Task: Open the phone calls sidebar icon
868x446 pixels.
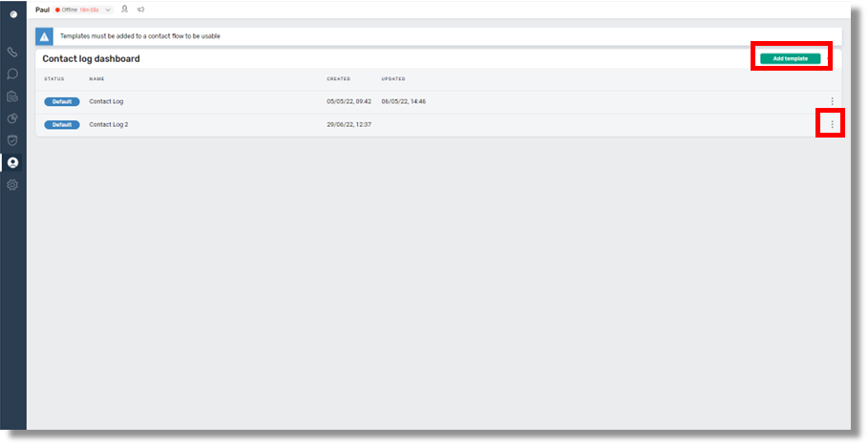Action: (x=12, y=52)
